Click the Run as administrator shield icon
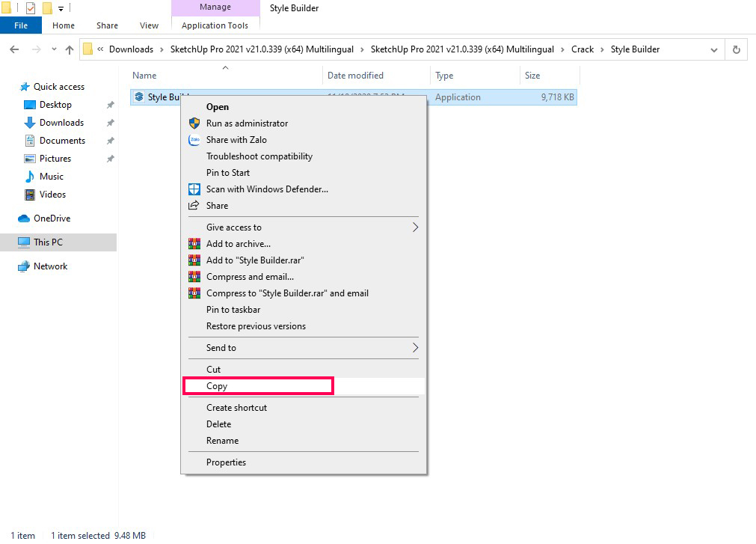The height and width of the screenshot is (544, 756). click(194, 123)
